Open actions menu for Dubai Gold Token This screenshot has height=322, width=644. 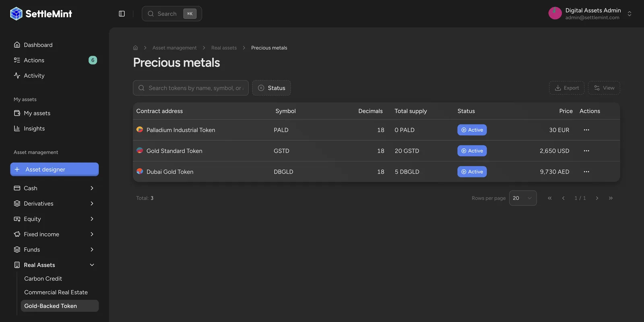coord(586,172)
